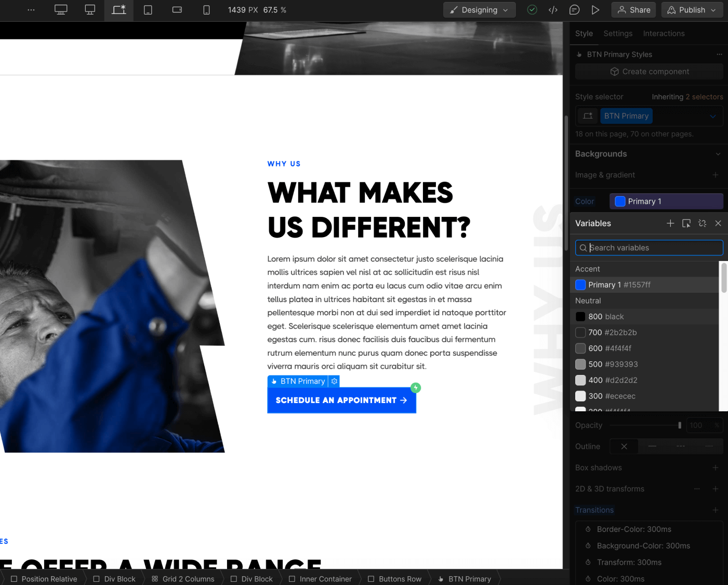728x585 pixels.
Task: Click the Search variables input field
Action: click(x=648, y=248)
